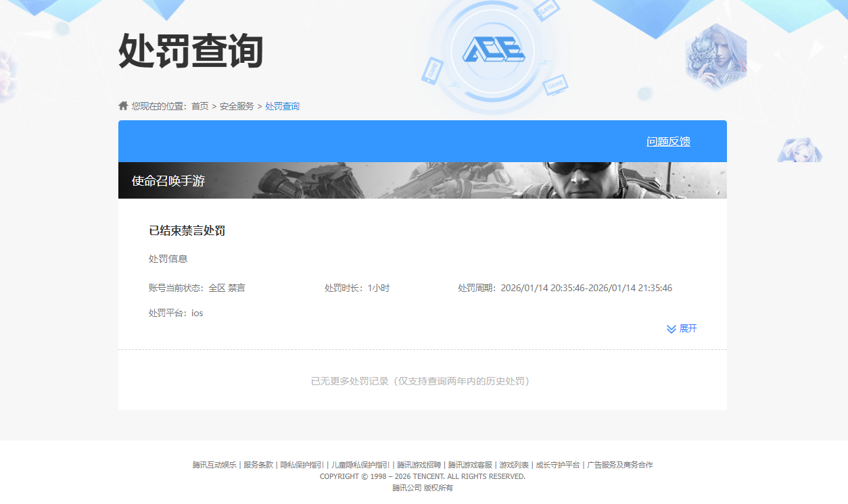Open 隐私保护指引 footer link
The image size is (848, 504).
[x=302, y=465]
